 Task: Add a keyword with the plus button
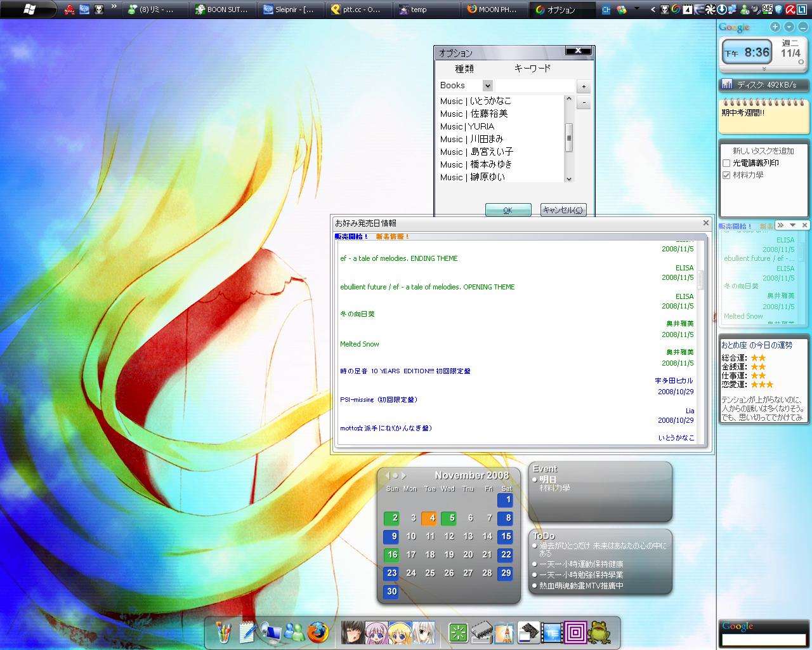[584, 86]
